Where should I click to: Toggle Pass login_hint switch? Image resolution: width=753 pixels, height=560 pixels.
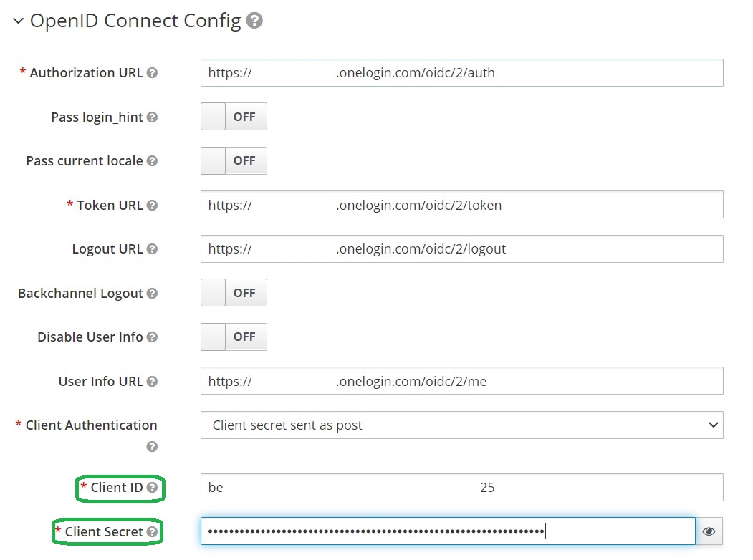coord(234,117)
